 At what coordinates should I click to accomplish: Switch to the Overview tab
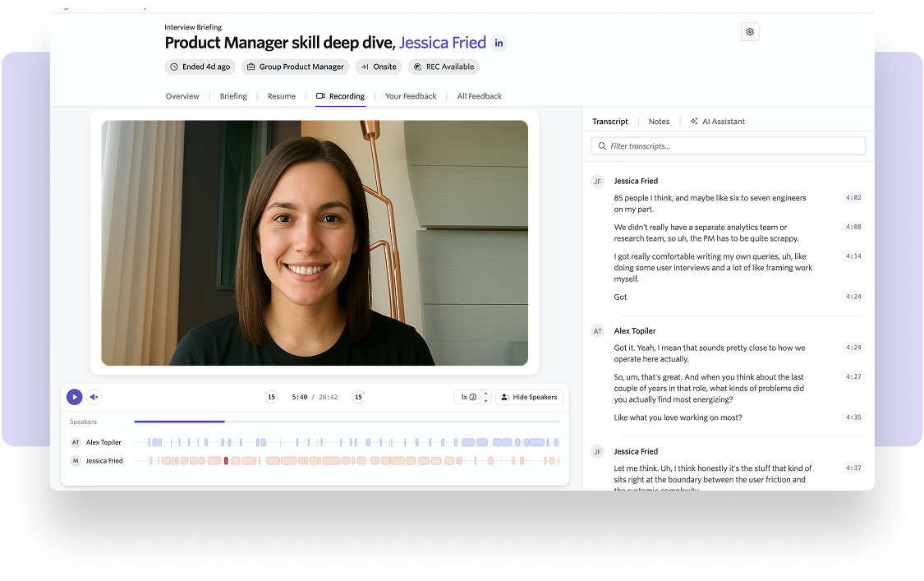pyautogui.click(x=182, y=96)
